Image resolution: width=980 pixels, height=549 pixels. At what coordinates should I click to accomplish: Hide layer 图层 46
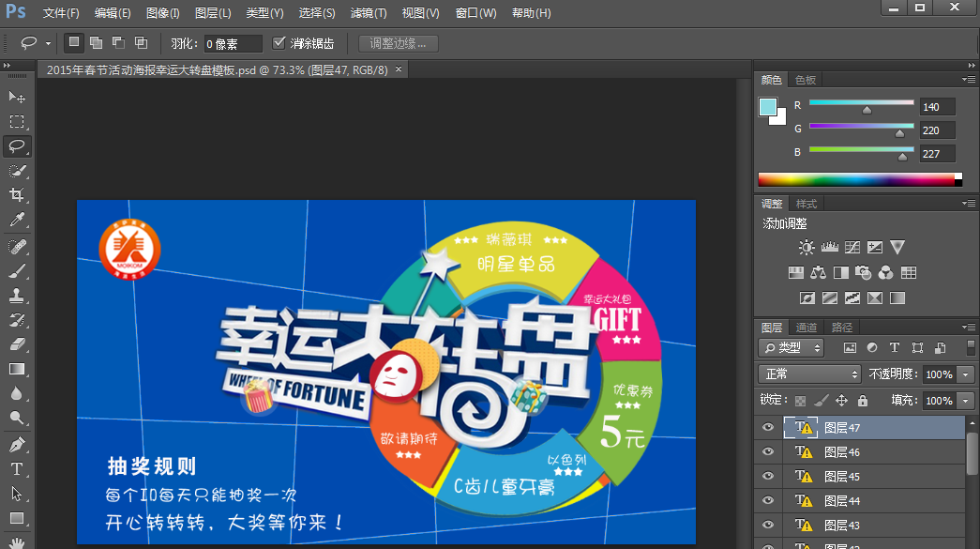[768, 452]
